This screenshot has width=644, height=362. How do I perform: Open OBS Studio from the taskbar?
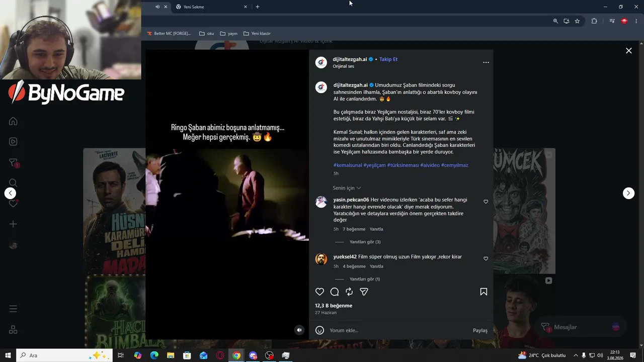[x=270, y=355]
